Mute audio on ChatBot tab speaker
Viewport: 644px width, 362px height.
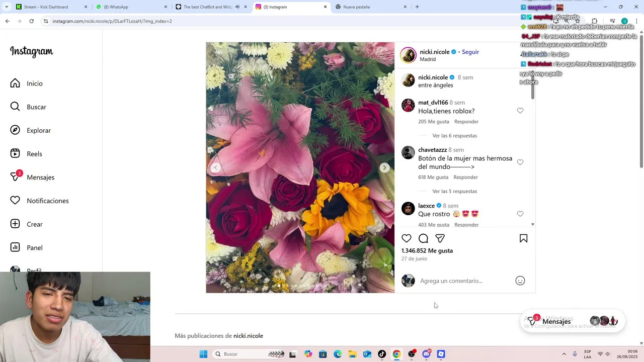point(237,7)
